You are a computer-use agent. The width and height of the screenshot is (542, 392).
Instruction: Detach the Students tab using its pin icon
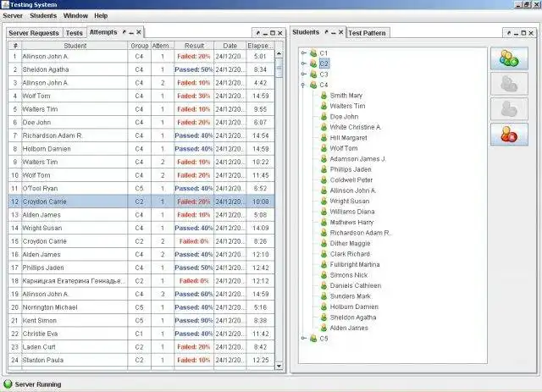tap(326, 32)
